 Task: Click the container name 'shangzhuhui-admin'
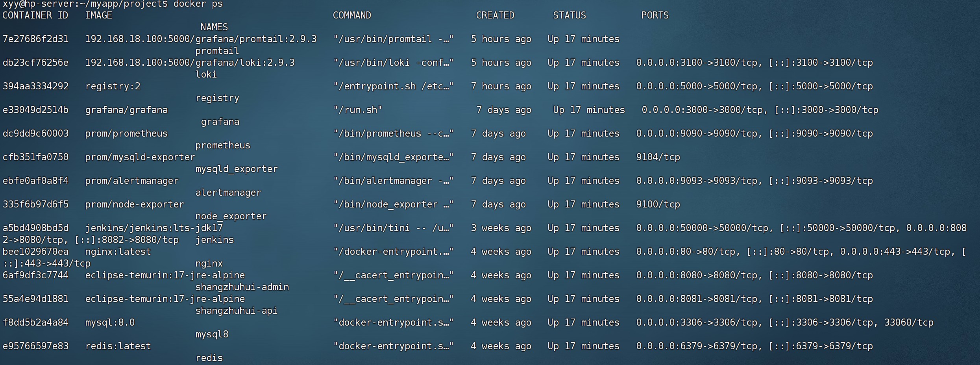coord(242,287)
